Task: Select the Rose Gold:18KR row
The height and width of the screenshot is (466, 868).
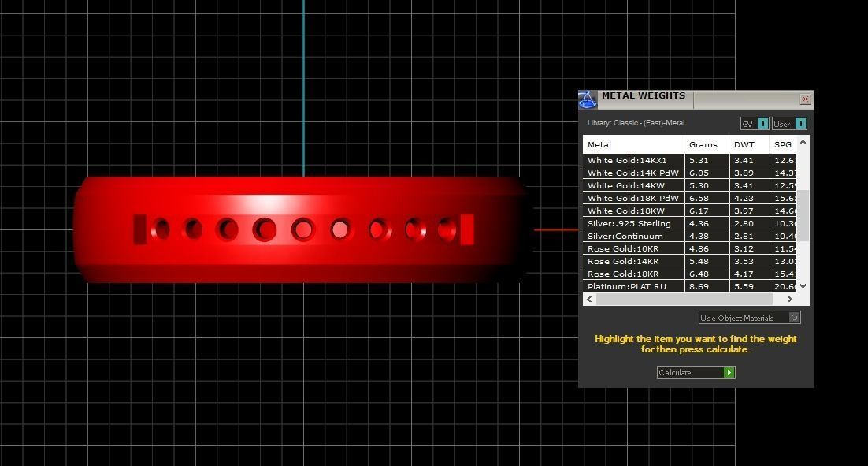Action: click(690, 274)
